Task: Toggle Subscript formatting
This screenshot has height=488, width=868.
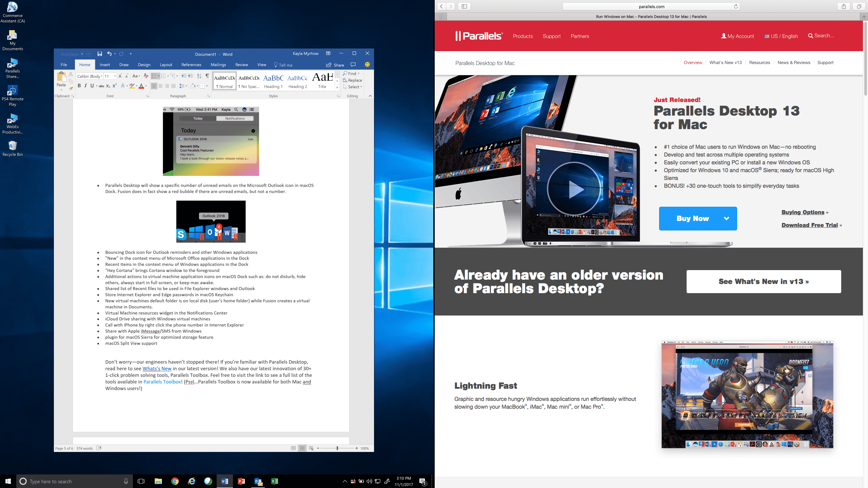Action: click(x=108, y=86)
